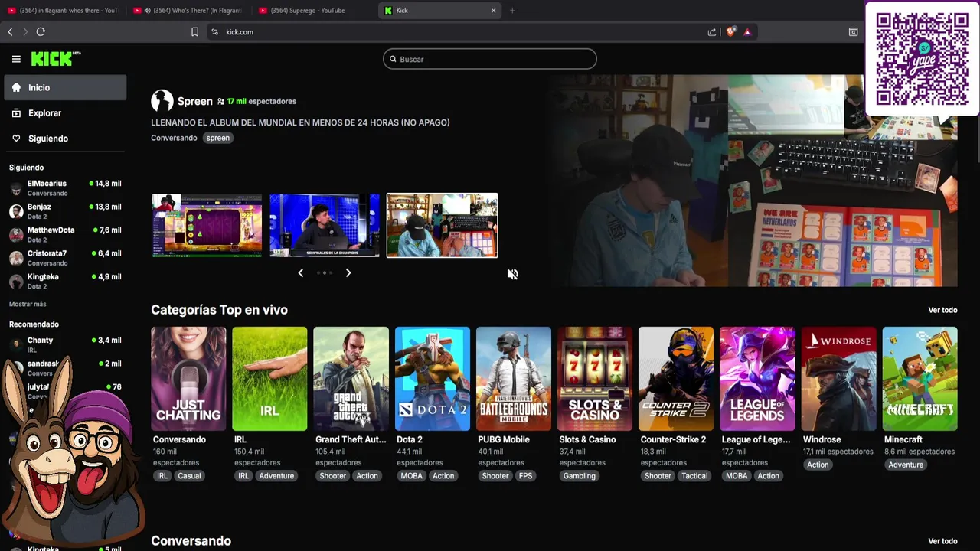Click the Buscar search field
The width and height of the screenshot is (980, 551).
pyautogui.click(x=490, y=59)
